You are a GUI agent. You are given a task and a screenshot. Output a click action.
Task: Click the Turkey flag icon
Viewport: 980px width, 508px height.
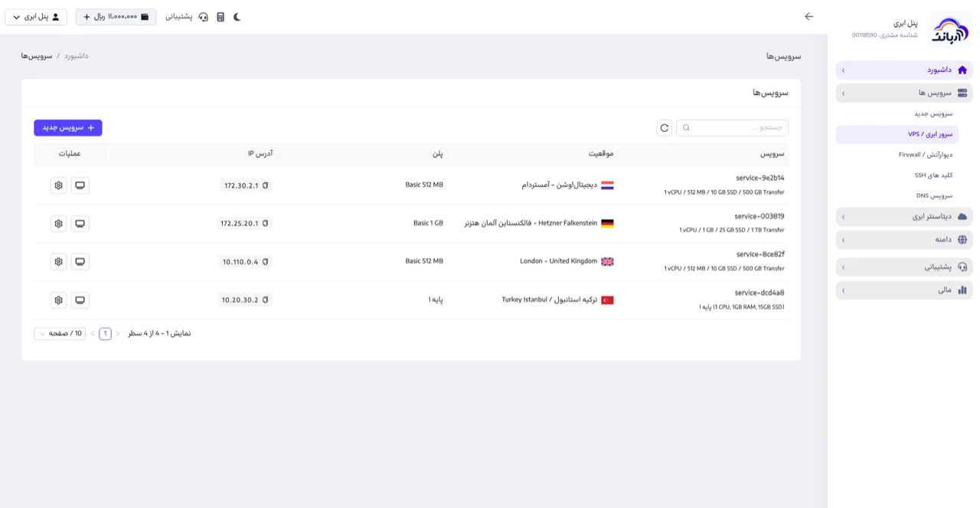(607, 300)
